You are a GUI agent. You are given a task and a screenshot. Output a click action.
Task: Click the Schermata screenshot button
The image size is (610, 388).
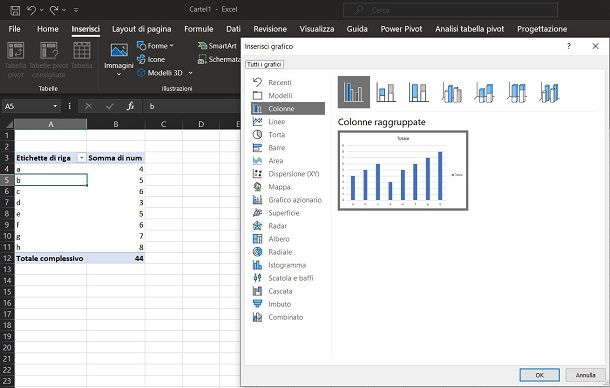(219, 60)
